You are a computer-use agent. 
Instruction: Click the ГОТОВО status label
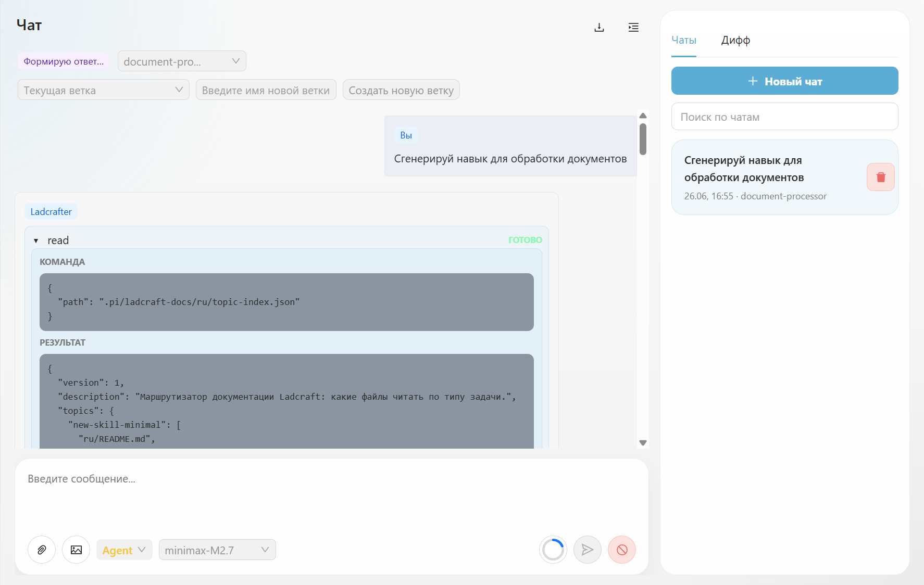point(525,240)
